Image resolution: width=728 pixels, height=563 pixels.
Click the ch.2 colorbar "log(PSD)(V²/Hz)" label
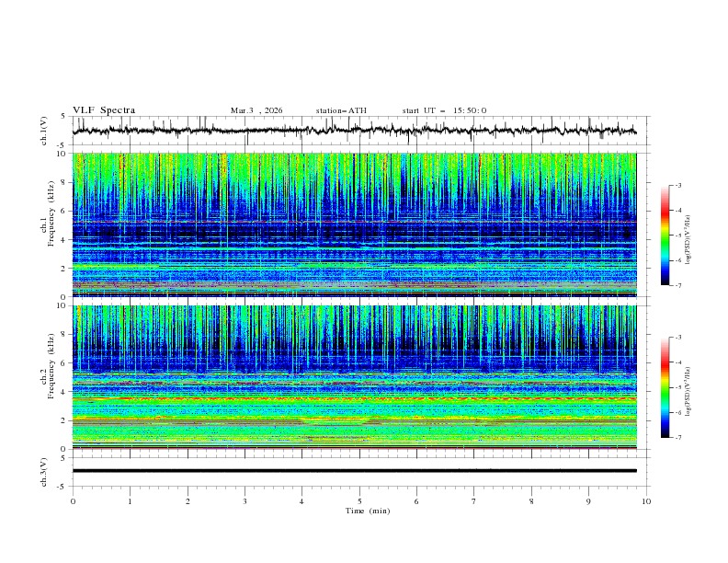(688, 391)
